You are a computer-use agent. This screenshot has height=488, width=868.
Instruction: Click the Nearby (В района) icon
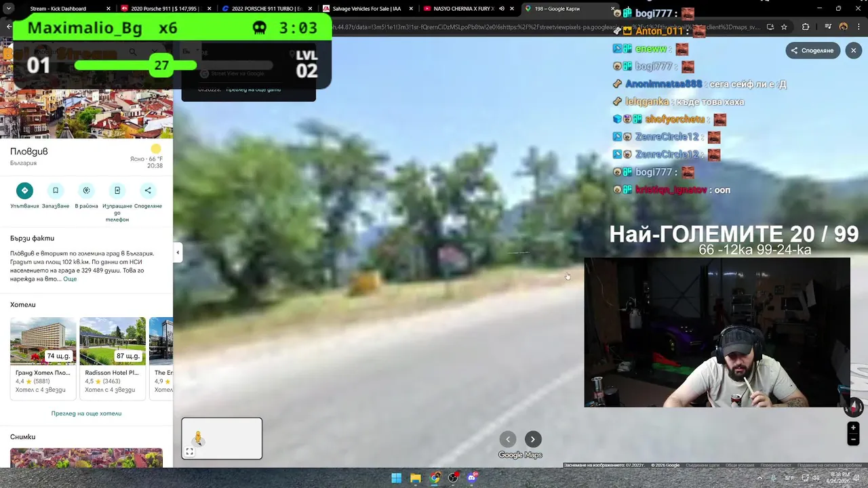[x=86, y=190]
